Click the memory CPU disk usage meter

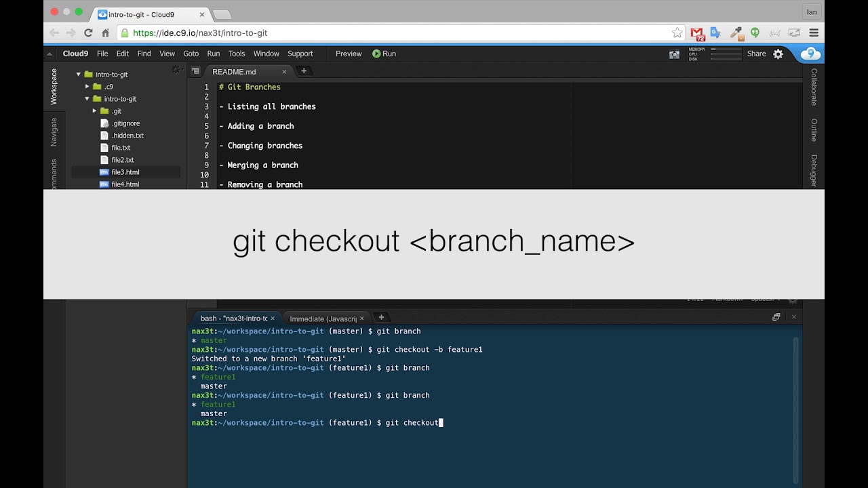pos(714,54)
